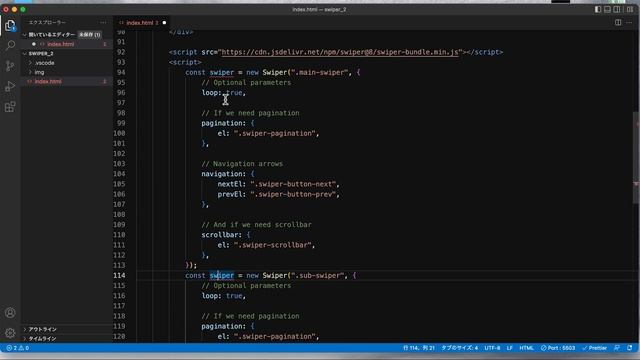
Task: Open customize layout icon in title bar
Action: coord(630,9)
